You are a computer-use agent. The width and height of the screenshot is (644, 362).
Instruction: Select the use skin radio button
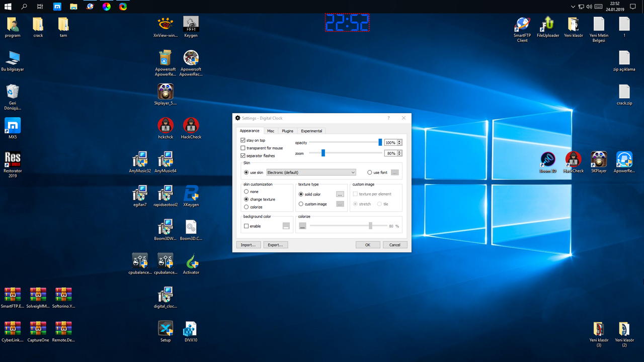(246, 172)
